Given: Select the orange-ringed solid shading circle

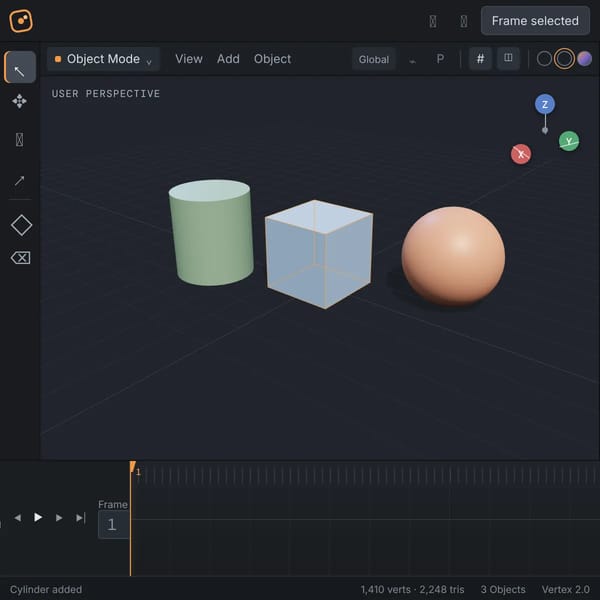Looking at the screenshot, I should point(564,59).
